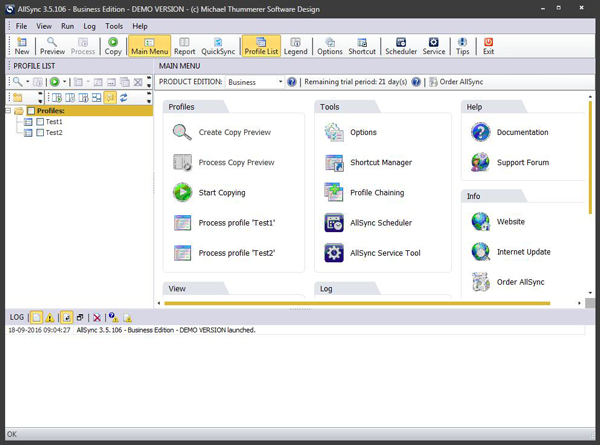600x445 pixels.
Task: Open the Report toolbar button
Action: 184,46
